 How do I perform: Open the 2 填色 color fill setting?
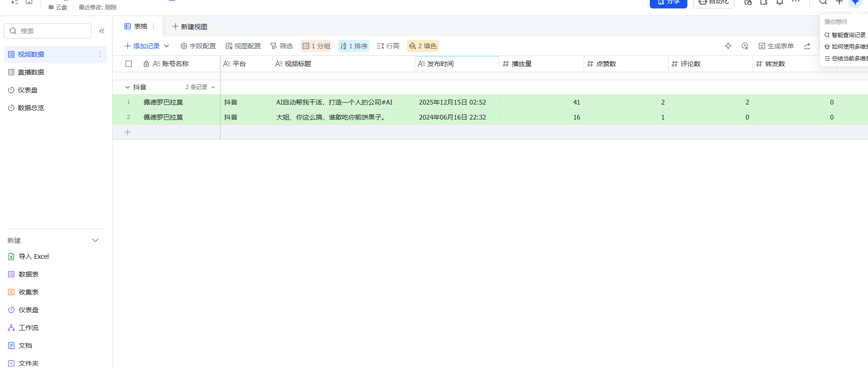423,46
